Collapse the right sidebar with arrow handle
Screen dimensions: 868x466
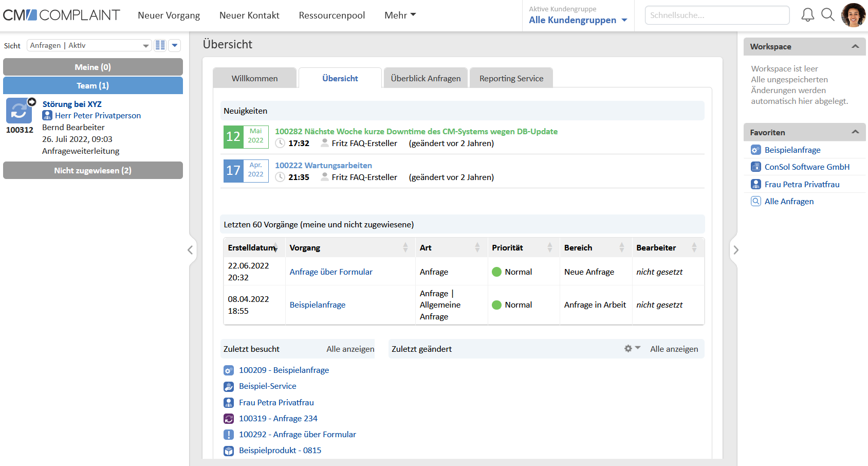(736, 250)
